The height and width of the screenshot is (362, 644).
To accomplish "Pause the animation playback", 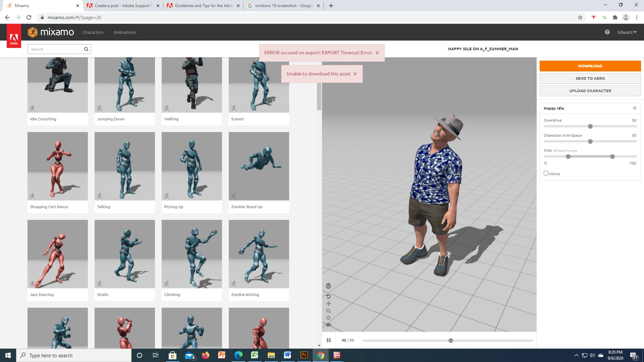I will click(329, 340).
